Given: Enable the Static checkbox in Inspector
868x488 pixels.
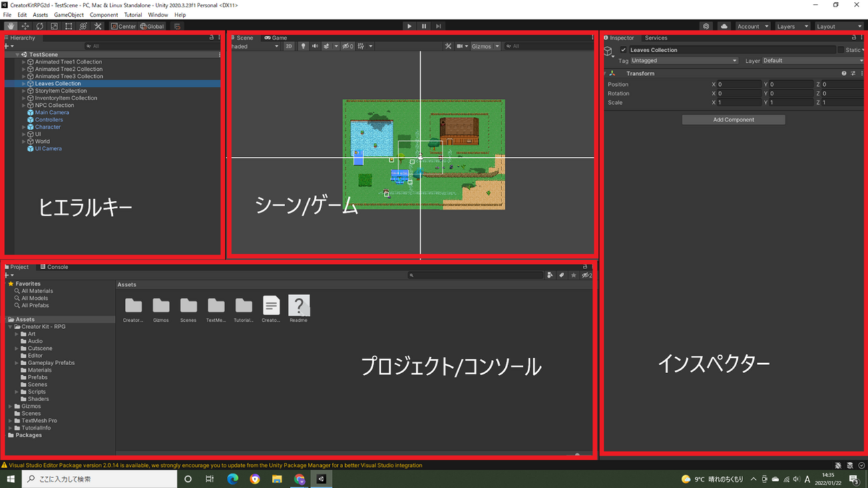Looking at the screenshot, I should [x=841, y=50].
